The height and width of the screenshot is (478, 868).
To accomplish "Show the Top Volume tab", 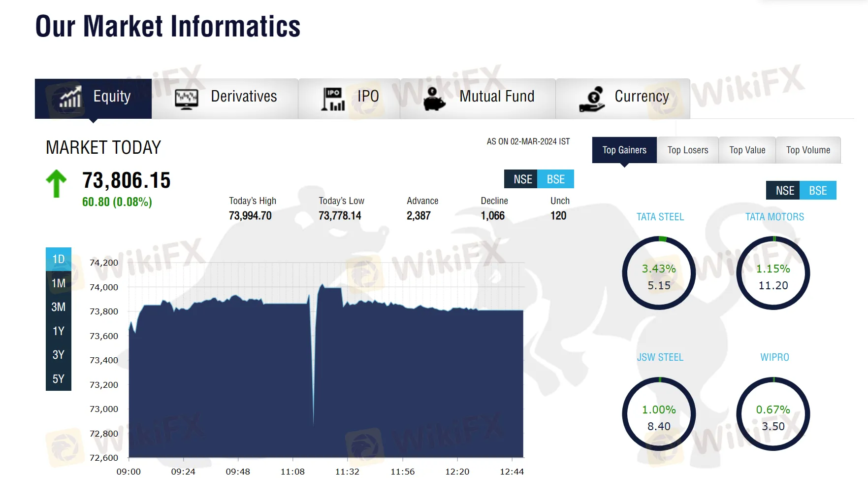I will (808, 150).
